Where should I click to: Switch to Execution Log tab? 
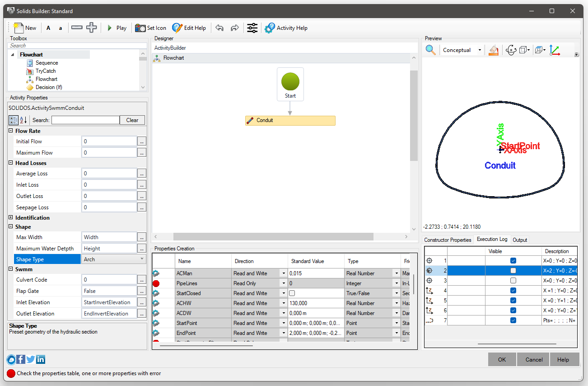coord(492,240)
